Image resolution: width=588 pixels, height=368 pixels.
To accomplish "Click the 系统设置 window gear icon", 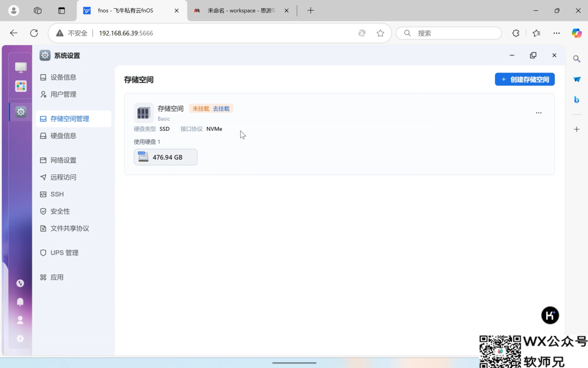I will pyautogui.click(x=45, y=56).
